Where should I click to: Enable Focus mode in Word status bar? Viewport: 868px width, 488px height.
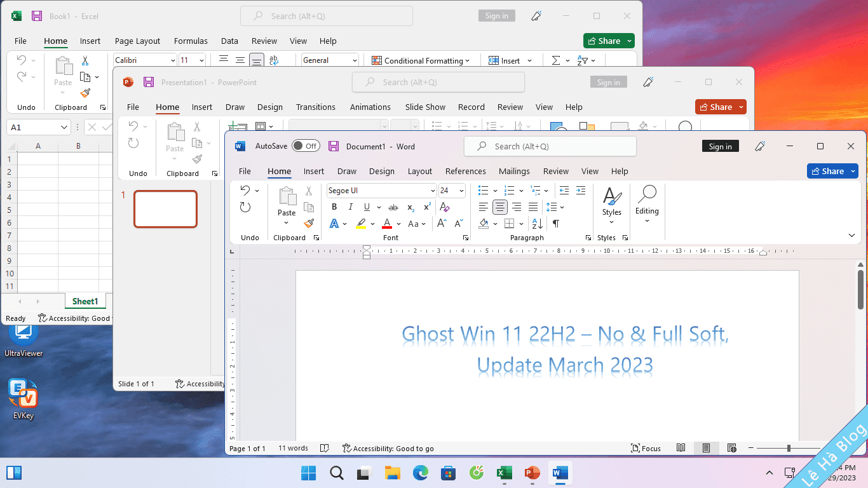[x=646, y=448]
